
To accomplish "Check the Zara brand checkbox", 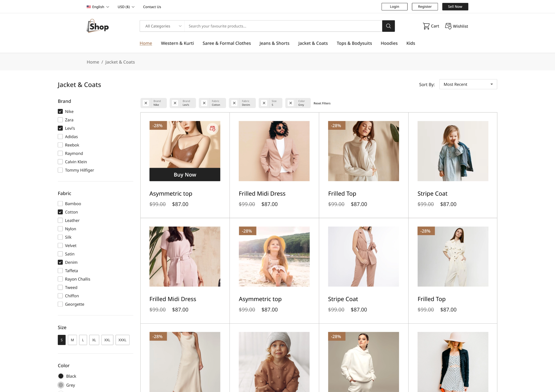I will click(x=60, y=120).
